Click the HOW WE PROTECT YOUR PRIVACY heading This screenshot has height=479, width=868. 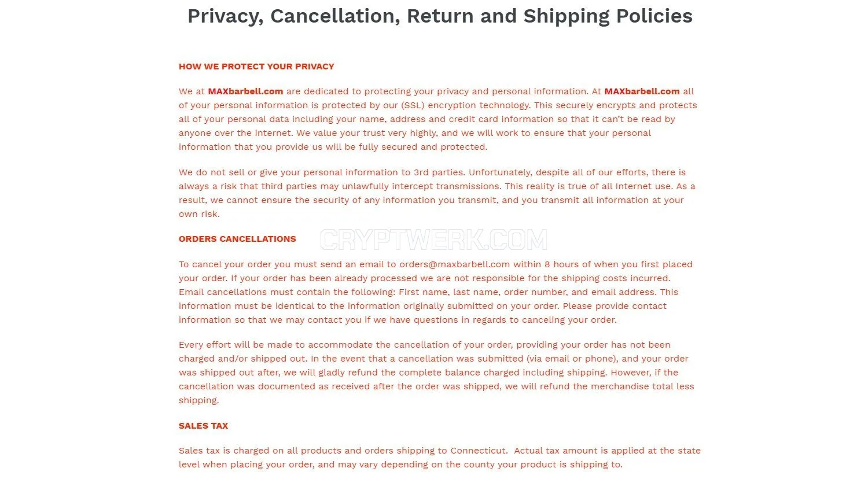pyautogui.click(x=256, y=67)
